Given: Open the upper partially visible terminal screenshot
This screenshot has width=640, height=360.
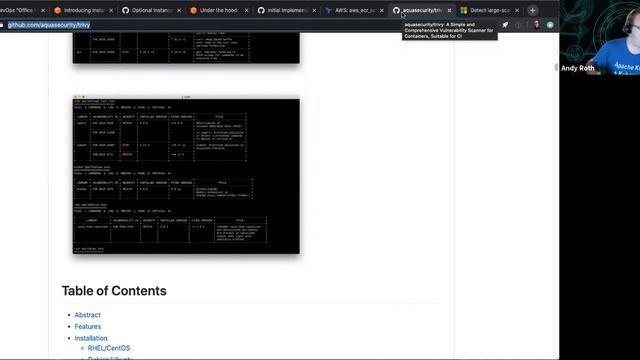Looking at the screenshot, I should point(186,48).
